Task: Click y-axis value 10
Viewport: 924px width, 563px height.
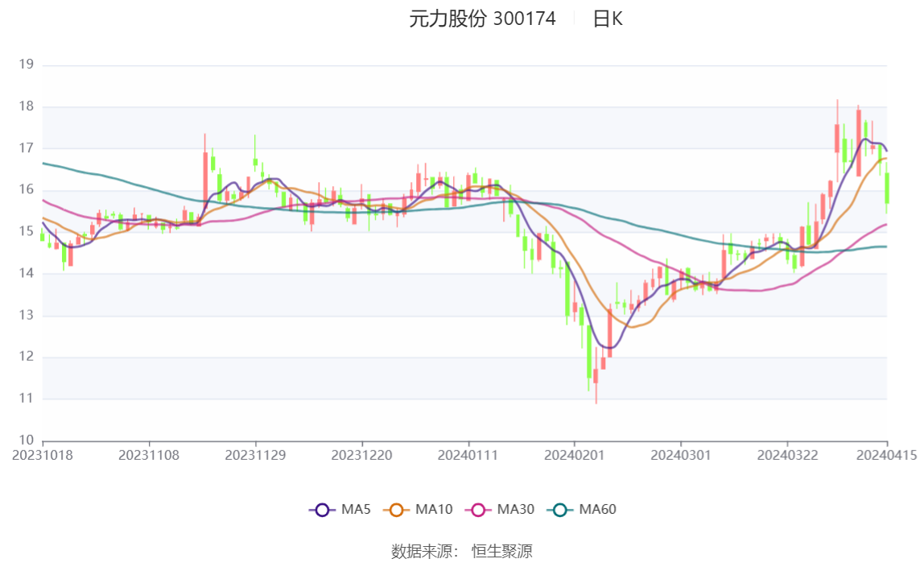Action: pyautogui.click(x=27, y=441)
